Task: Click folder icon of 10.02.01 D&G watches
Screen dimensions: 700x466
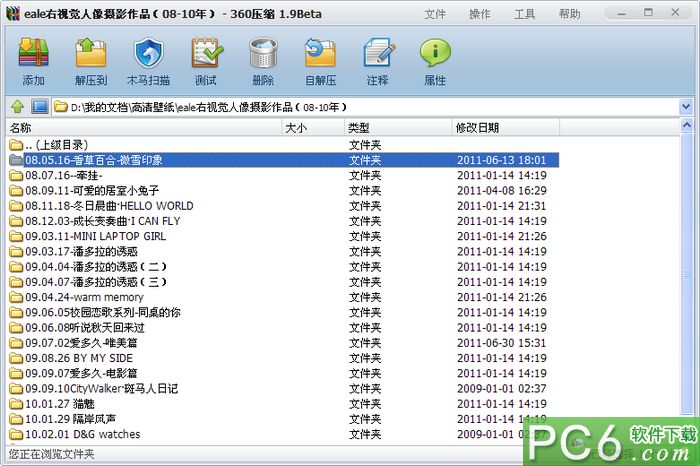Action: [16, 434]
